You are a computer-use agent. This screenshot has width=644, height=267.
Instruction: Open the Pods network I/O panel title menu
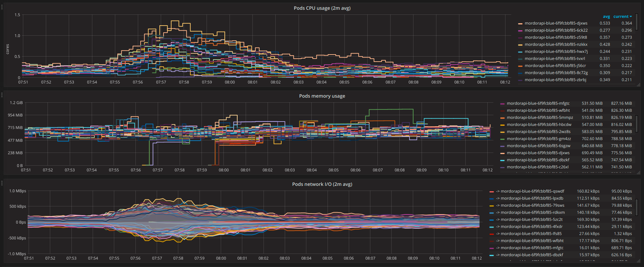322,184
